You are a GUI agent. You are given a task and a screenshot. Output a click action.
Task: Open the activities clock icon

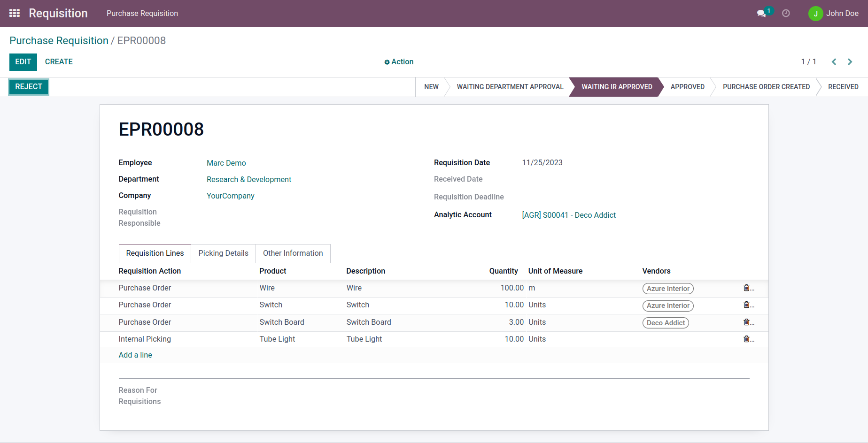786,14
